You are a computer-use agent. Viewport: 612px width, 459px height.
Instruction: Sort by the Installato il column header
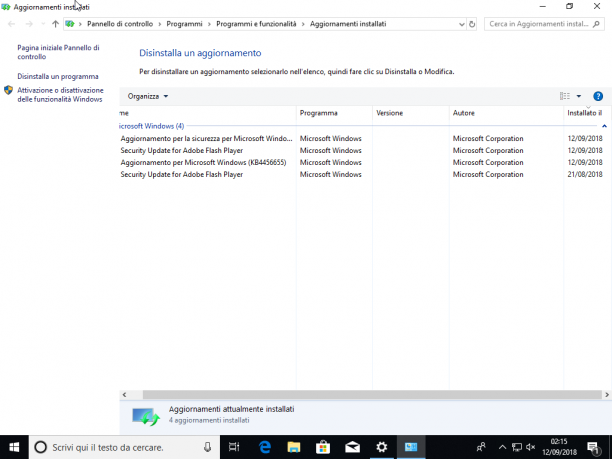(587, 113)
